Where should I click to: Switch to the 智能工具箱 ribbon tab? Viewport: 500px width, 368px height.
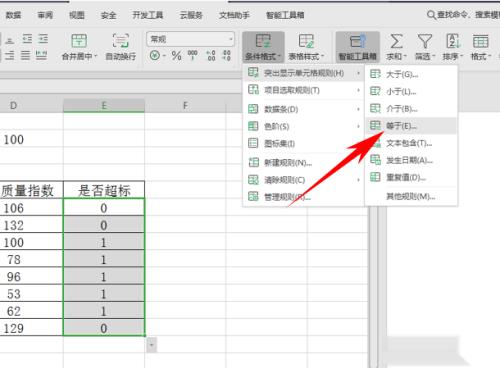tap(285, 15)
